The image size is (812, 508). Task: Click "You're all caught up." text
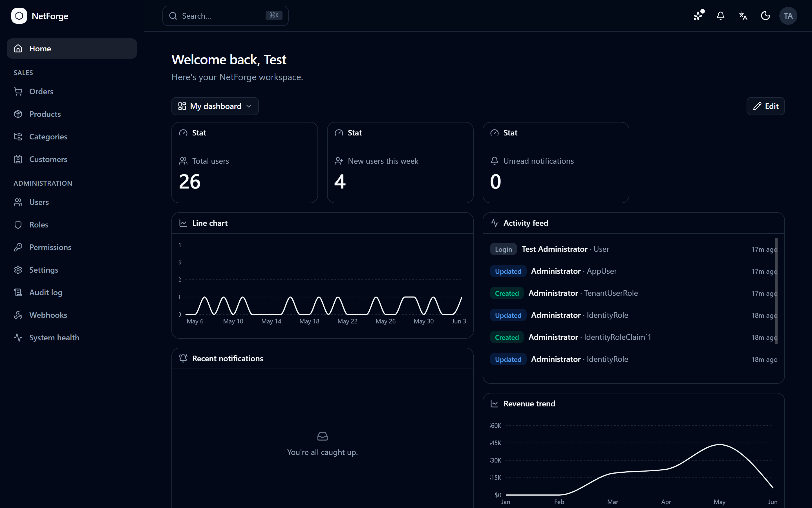click(323, 452)
